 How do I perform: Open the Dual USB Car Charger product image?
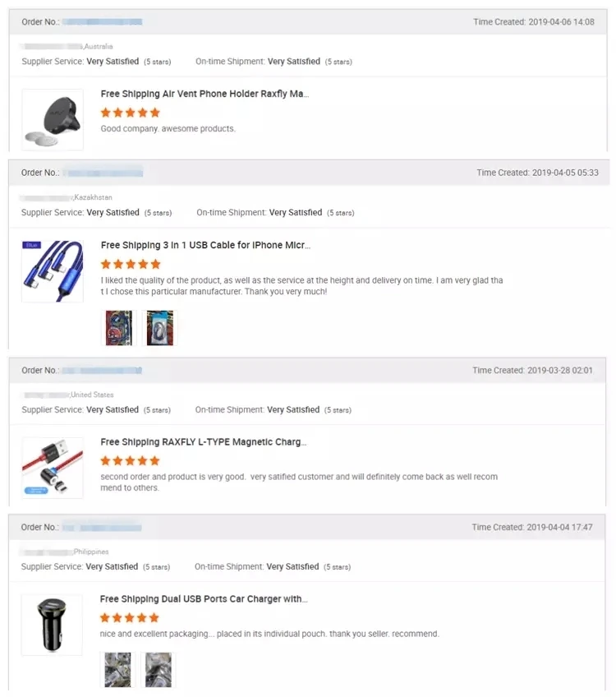[52, 625]
